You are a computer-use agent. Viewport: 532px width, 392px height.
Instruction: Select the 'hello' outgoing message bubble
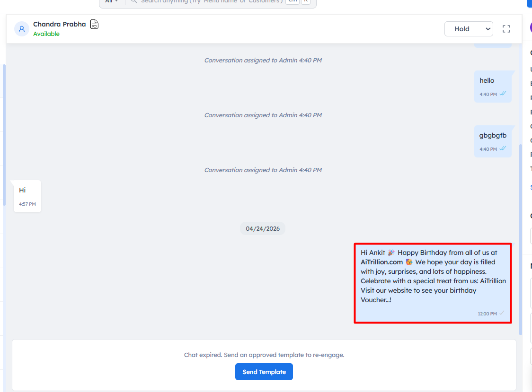493,86
